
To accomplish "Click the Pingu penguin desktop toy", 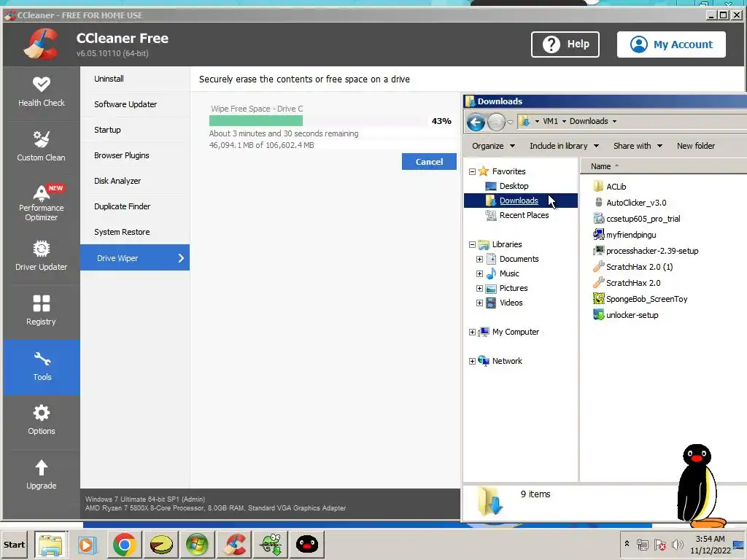I will pos(699,486).
